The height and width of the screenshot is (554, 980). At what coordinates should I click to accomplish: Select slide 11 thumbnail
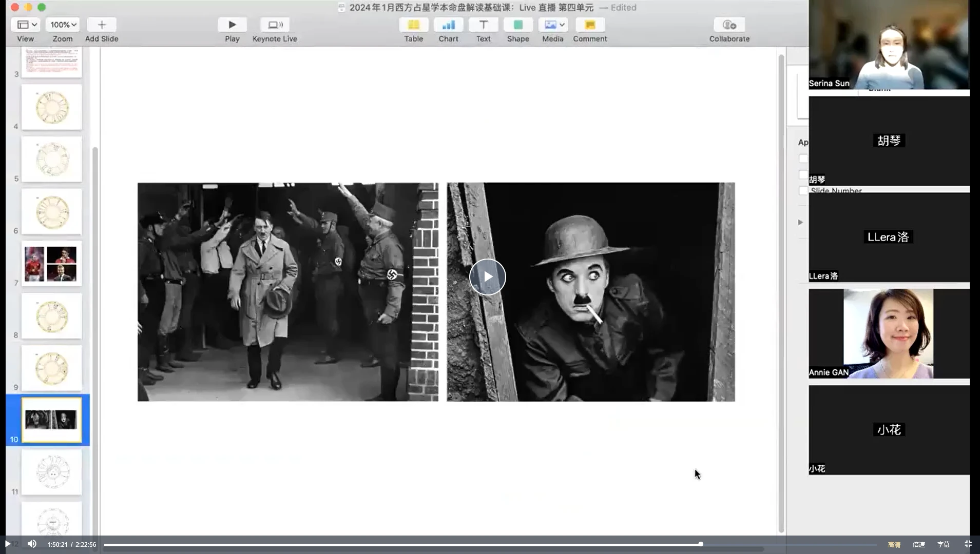tap(51, 472)
